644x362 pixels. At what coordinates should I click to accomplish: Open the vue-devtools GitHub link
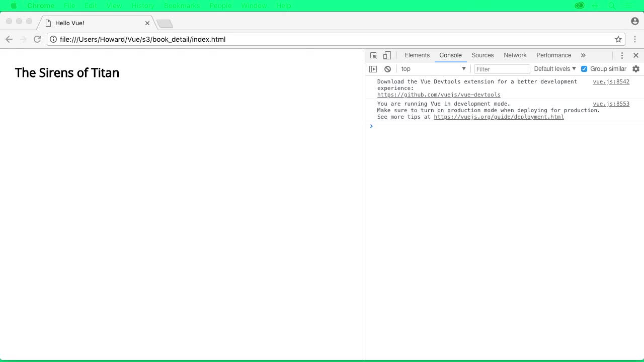(x=439, y=95)
